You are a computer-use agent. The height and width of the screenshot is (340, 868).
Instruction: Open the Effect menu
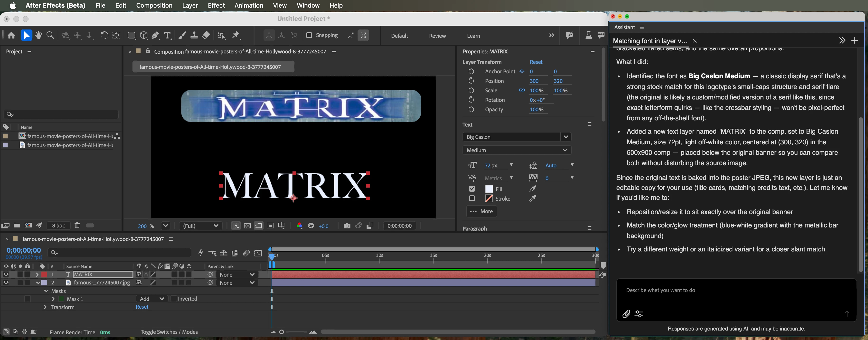point(216,5)
